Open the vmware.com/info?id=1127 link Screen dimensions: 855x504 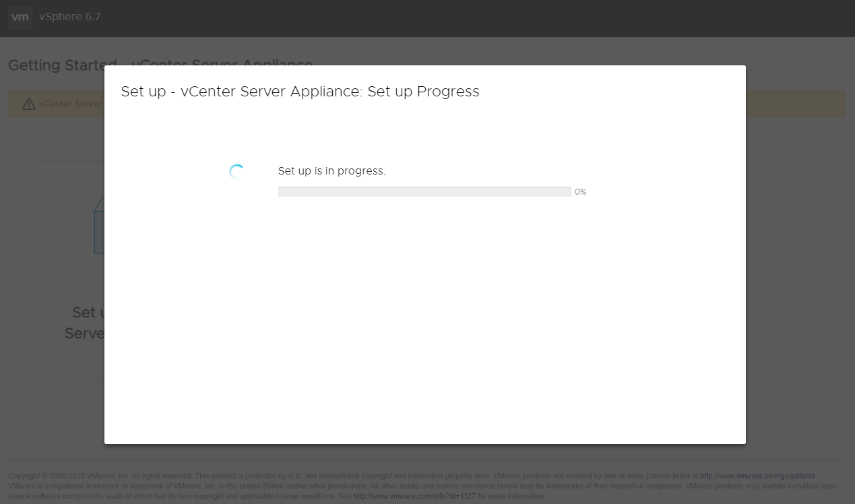[414, 497]
